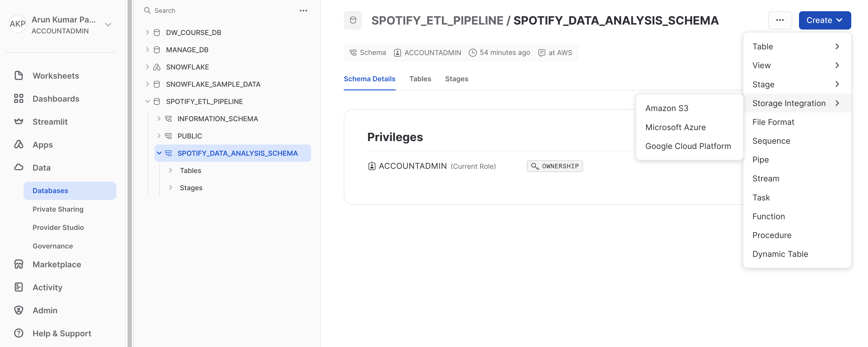The image size is (868, 347).
Task: Collapse the SPOTIFY_ETL_PIPELINE database node
Action: click(146, 101)
